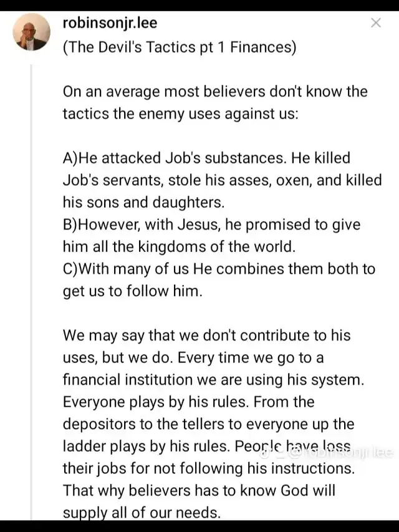The width and height of the screenshot is (399, 532).
Task: Close the caption panel with the X
Action: 375,22
